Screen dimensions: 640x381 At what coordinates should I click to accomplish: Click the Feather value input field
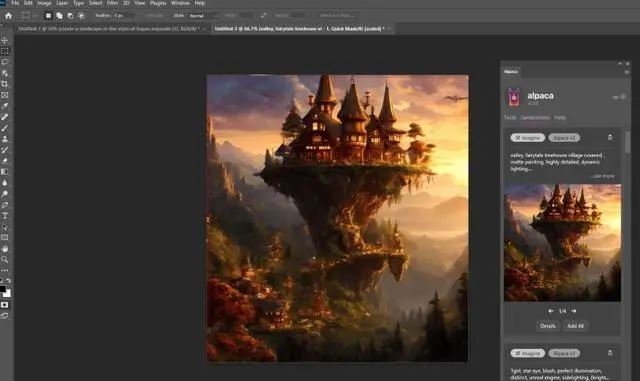(124, 16)
